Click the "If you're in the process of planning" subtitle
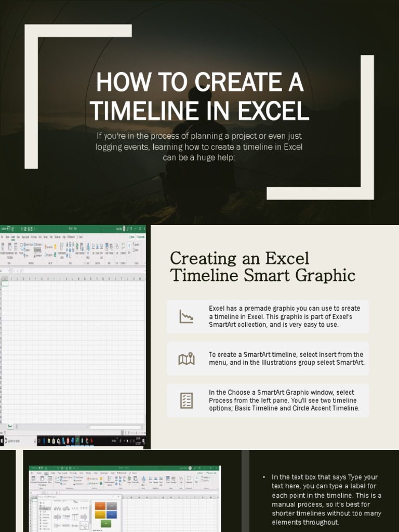This screenshot has width=399, height=532. [199, 147]
